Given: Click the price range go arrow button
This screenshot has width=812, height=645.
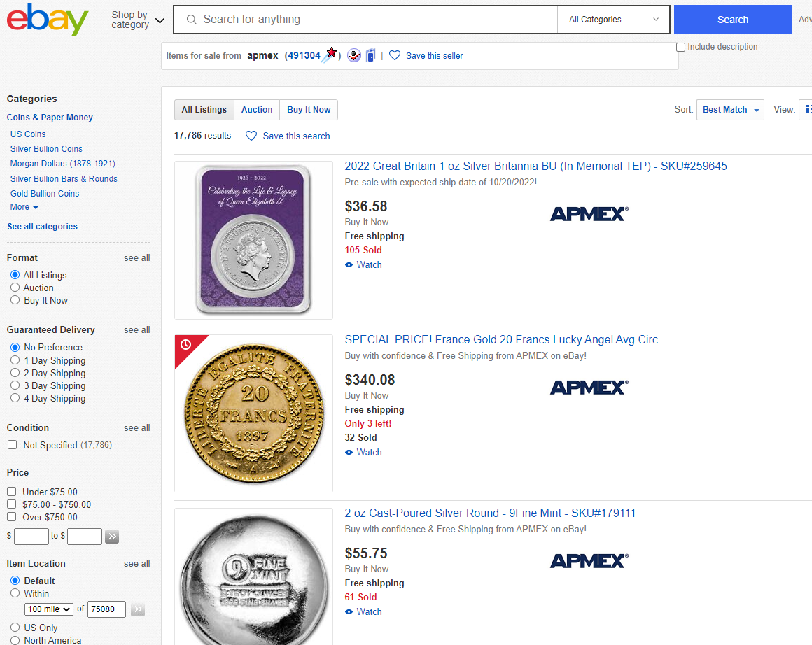Looking at the screenshot, I should click(112, 537).
